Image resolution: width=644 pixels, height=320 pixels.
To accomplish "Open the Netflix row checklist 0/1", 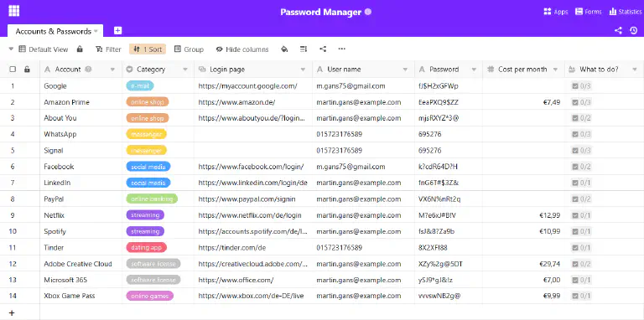I will coord(581,215).
